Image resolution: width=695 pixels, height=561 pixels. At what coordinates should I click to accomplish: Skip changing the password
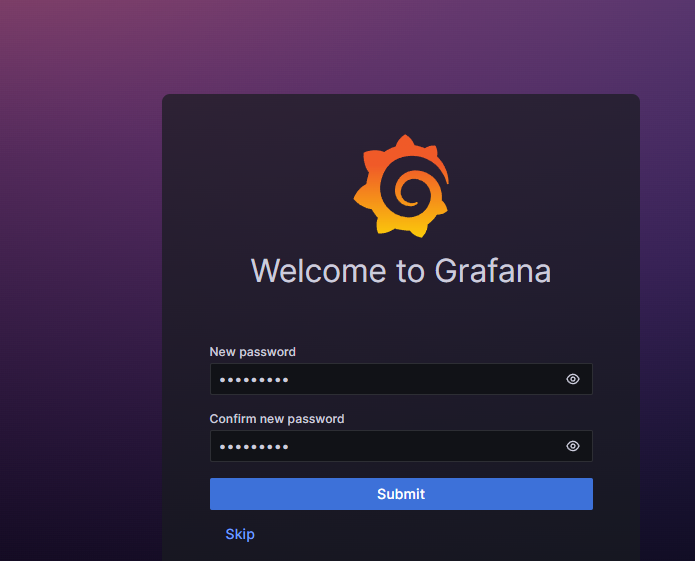pos(240,534)
